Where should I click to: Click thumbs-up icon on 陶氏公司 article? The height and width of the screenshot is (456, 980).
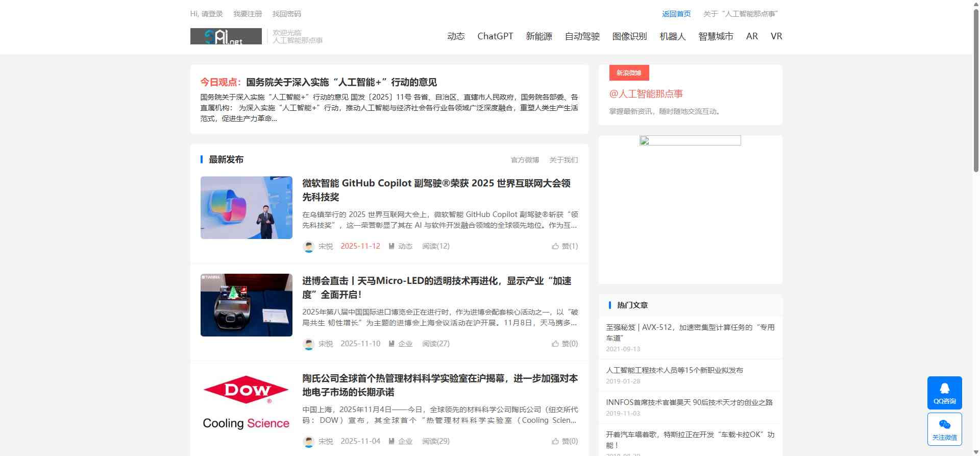tap(555, 441)
